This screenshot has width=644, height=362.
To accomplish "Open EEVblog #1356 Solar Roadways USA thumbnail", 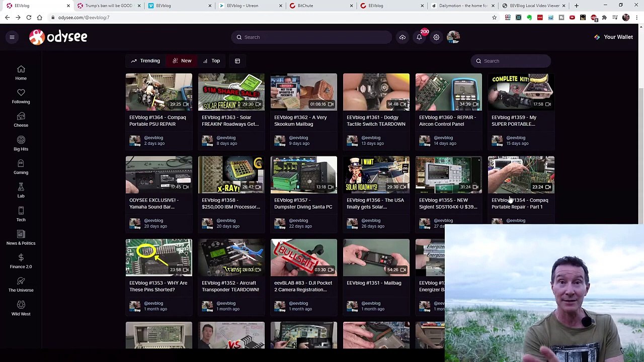I will [376, 175].
